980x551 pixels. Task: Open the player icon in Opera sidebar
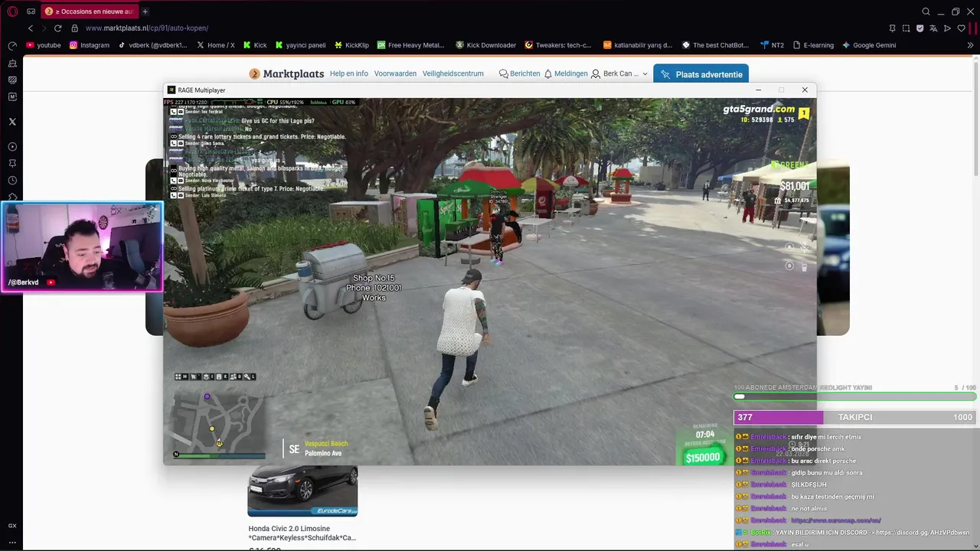tap(12, 146)
